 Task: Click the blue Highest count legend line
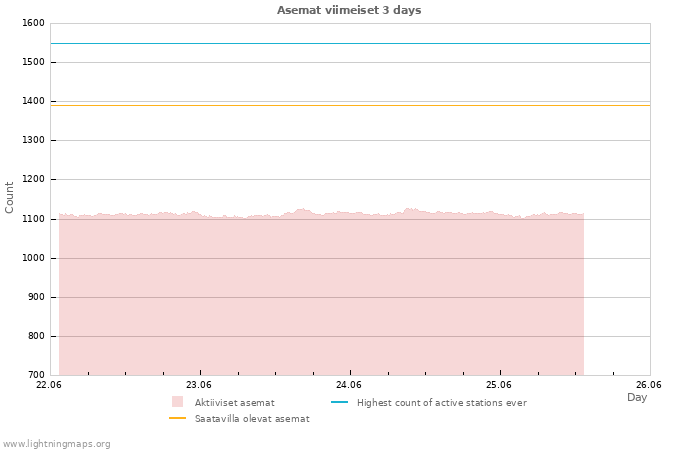(x=339, y=402)
